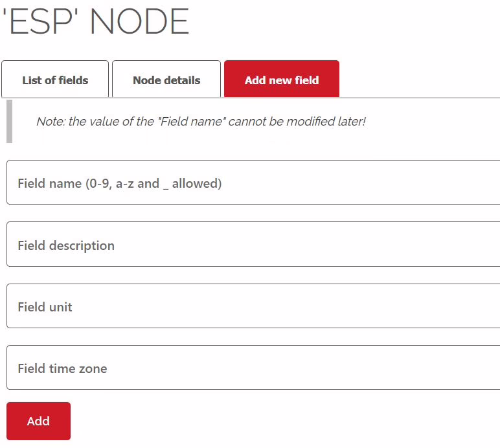Screen dimensions: 500x448
Task: Switch to the List of fields tab
Action: (55, 79)
